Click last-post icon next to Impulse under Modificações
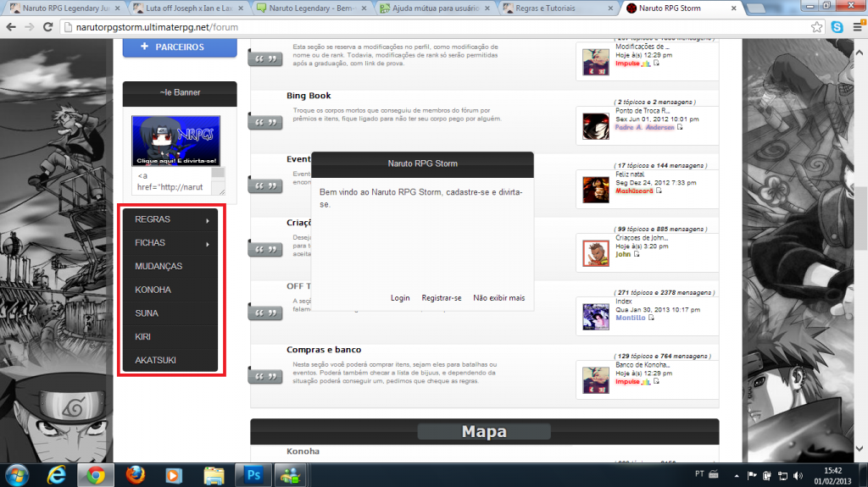Screen dimensions: 868x487 point(657,63)
